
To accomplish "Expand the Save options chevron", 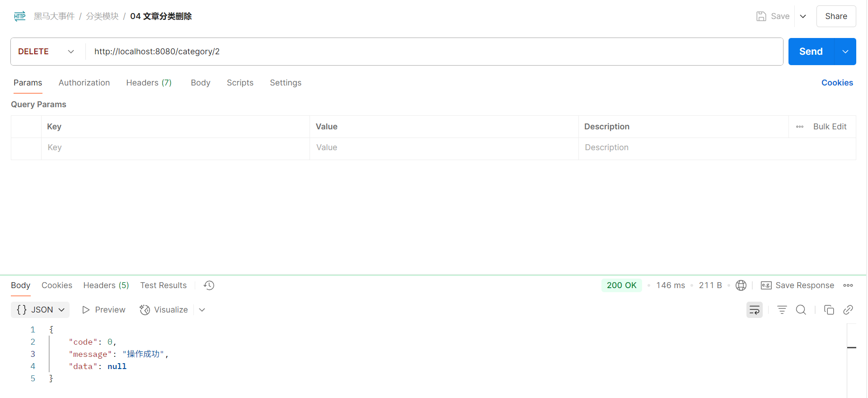I will tap(803, 16).
